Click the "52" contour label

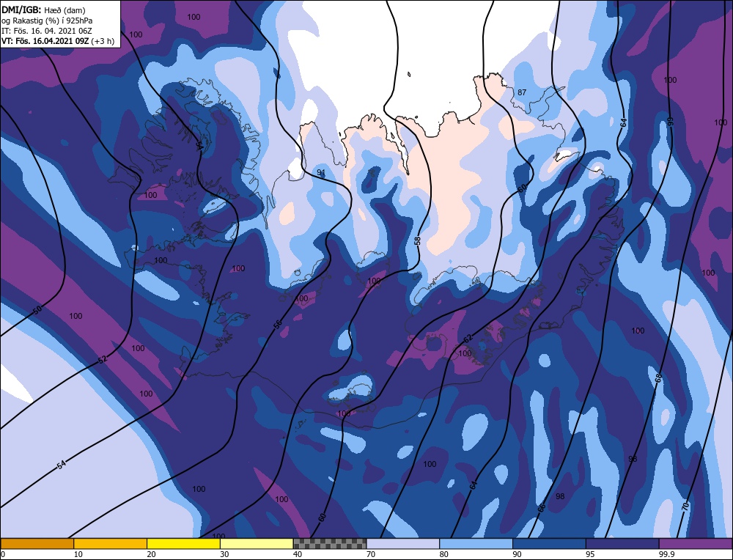[x=103, y=359]
